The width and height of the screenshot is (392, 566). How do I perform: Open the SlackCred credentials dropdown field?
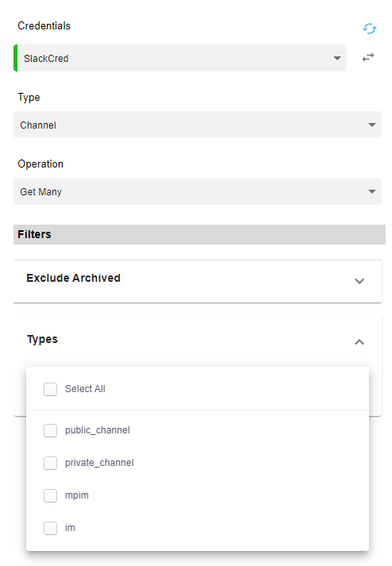180,58
